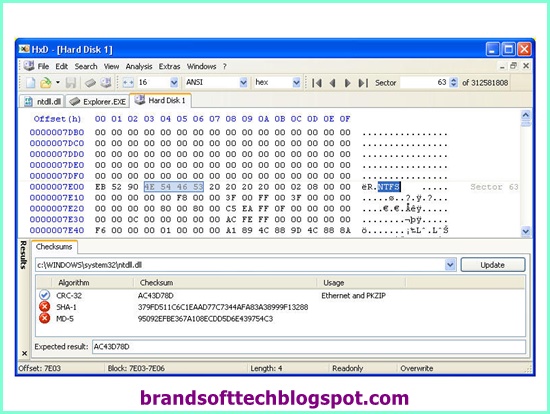The image size is (550, 414).
Task: Click the MD-5 checksum value starting 95092EFB
Action: [205, 319]
